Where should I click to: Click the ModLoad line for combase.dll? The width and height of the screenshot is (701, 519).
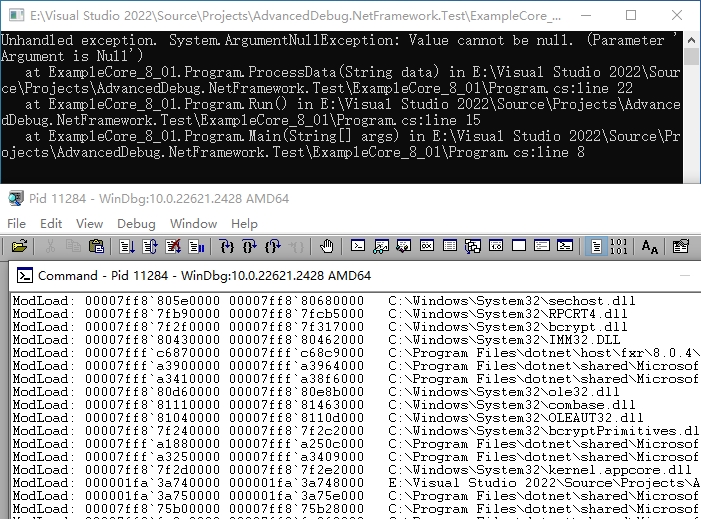coord(324,405)
